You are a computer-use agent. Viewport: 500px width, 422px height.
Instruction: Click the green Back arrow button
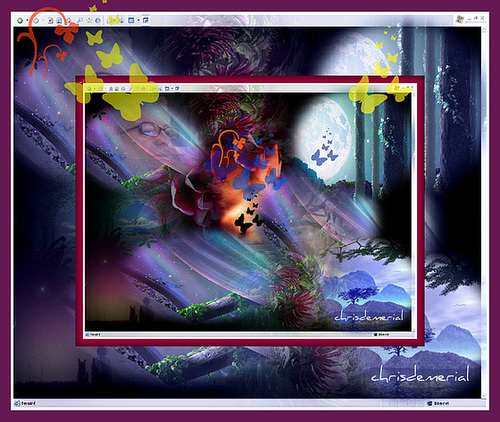pos(20,21)
